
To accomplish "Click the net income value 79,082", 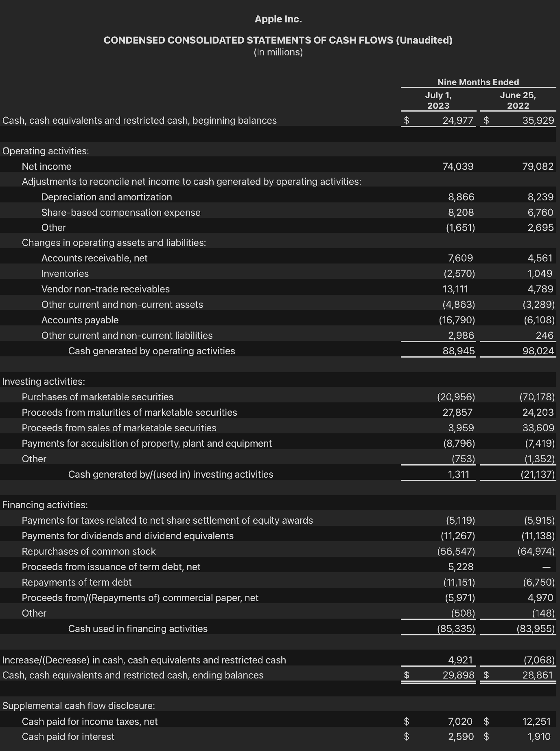I will click(538, 167).
